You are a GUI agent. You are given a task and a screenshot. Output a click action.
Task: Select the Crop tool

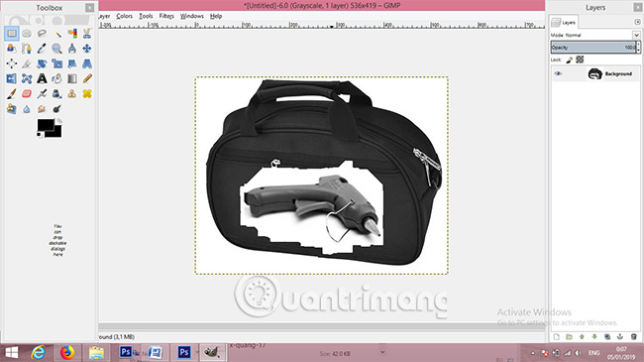coord(27,63)
